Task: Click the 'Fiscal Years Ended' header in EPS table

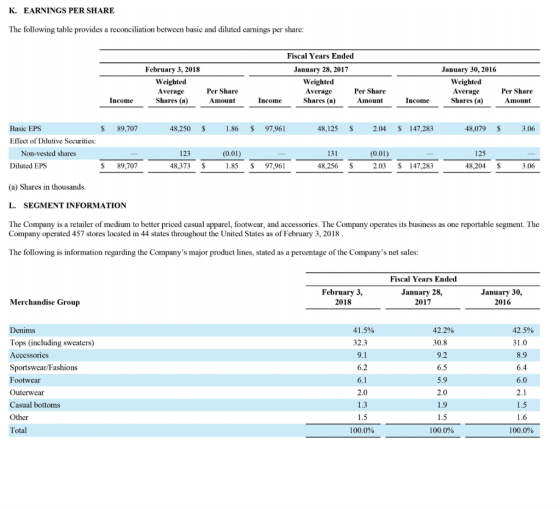Action: tap(320, 56)
